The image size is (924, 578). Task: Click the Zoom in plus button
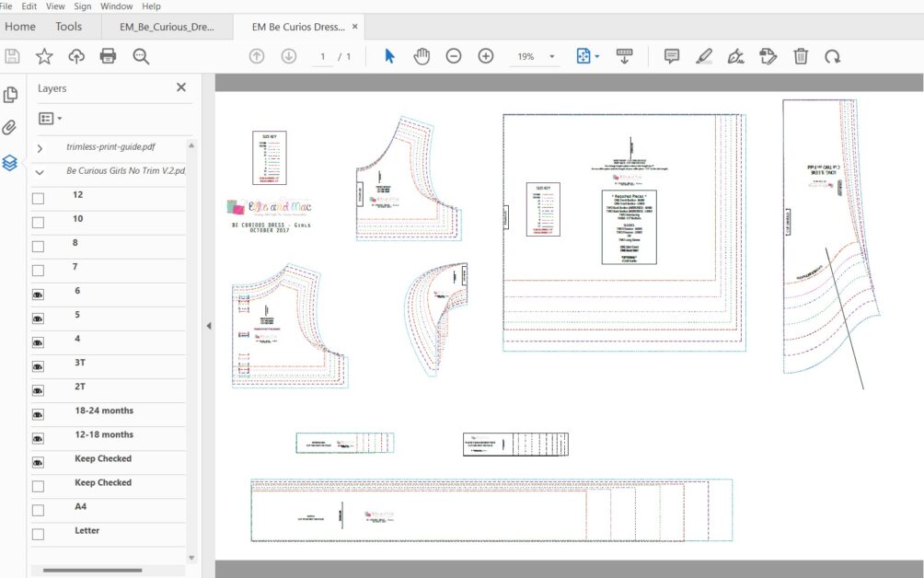[486, 56]
